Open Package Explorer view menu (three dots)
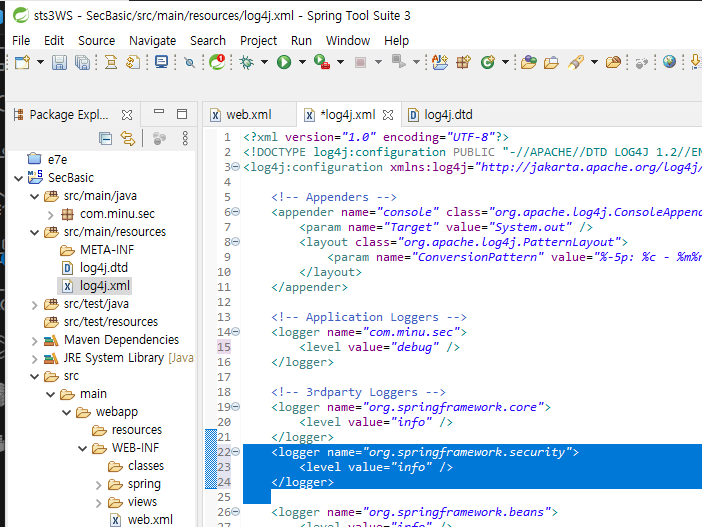The height and width of the screenshot is (527, 702). click(185, 138)
